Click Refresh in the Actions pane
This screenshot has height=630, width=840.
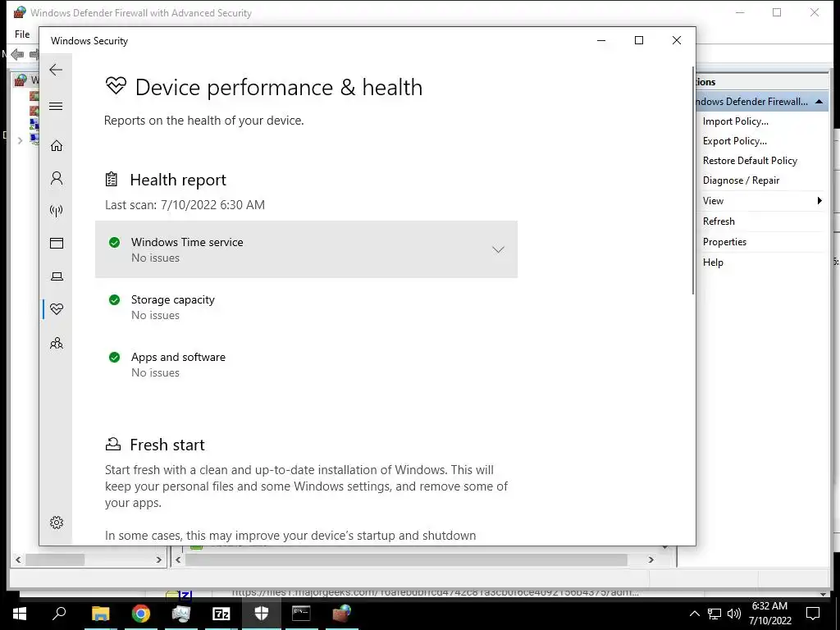[x=719, y=221]
